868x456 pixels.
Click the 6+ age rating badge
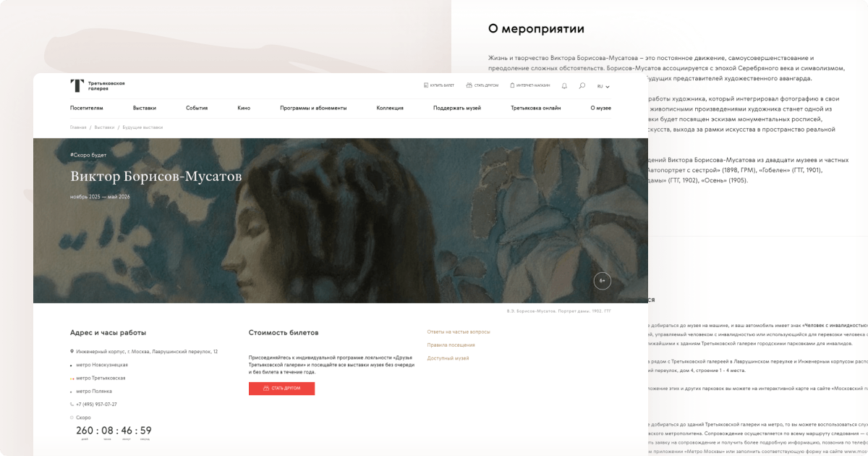click(603, 280)
